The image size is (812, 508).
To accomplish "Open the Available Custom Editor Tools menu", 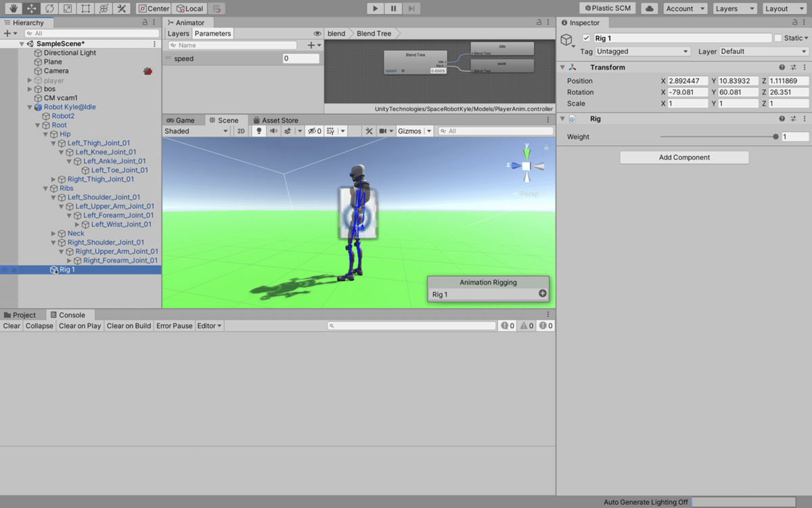I will [x=120, y=8].
